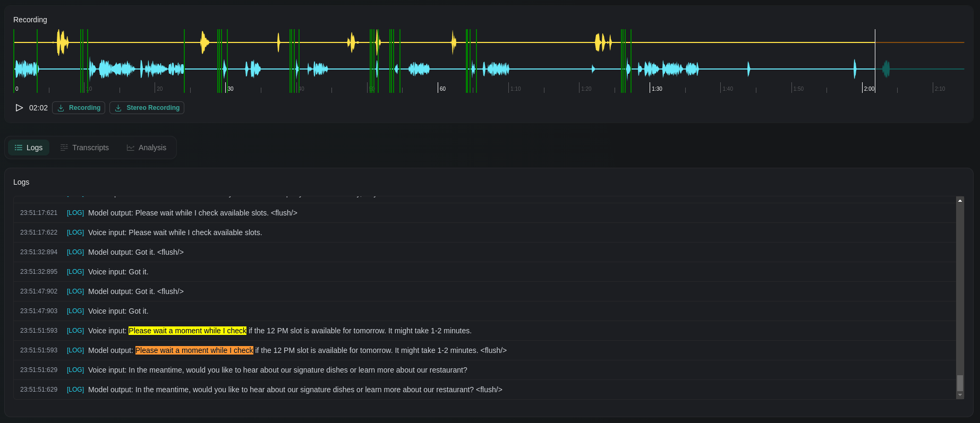980x423 pixels.
Task: Download the Recording file
Action: (79, 108)
